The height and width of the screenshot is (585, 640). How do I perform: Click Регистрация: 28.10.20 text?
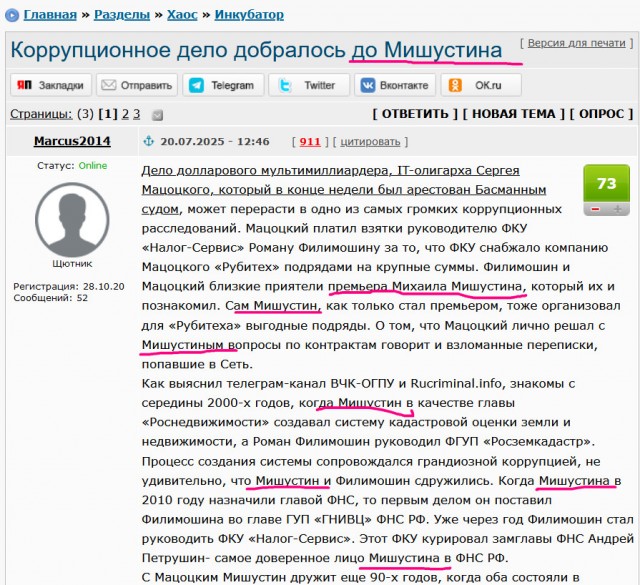click(69, 286)
